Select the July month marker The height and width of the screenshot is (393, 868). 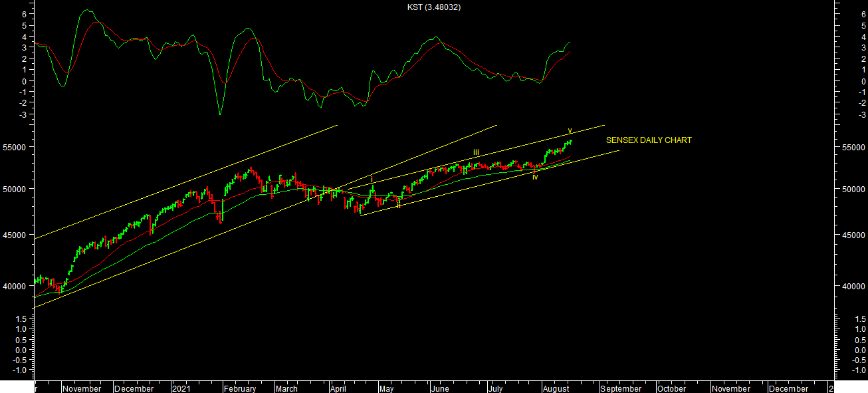pos(495,388)
